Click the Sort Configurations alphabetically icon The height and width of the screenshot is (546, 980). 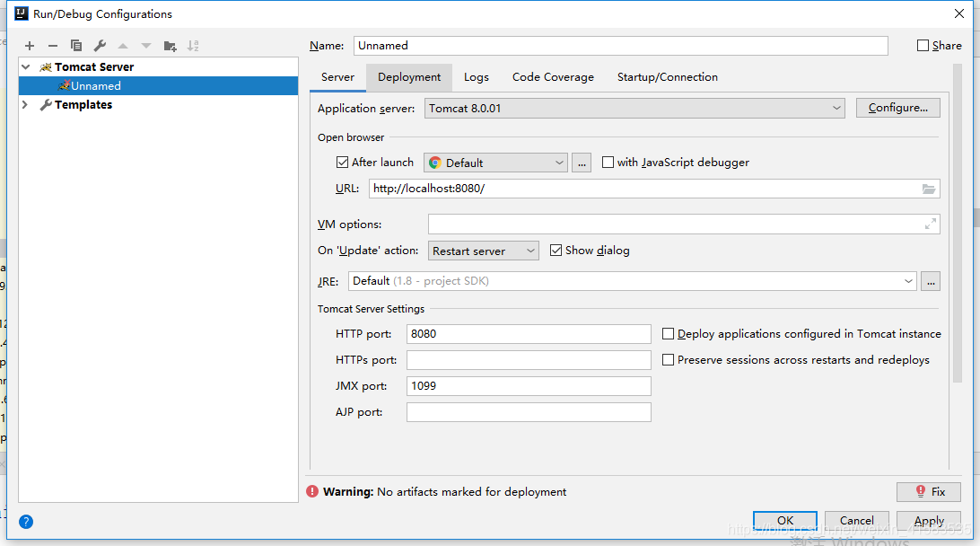coord(193,46)
